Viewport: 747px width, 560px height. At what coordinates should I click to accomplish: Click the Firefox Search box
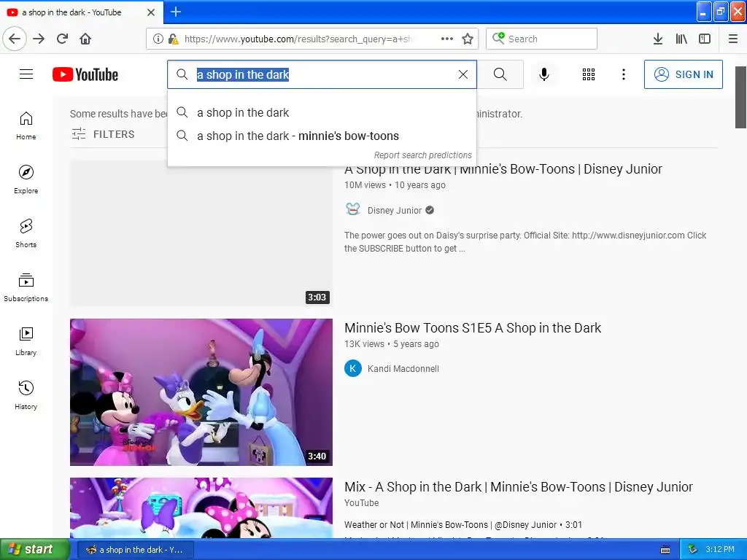pos(542,39)
